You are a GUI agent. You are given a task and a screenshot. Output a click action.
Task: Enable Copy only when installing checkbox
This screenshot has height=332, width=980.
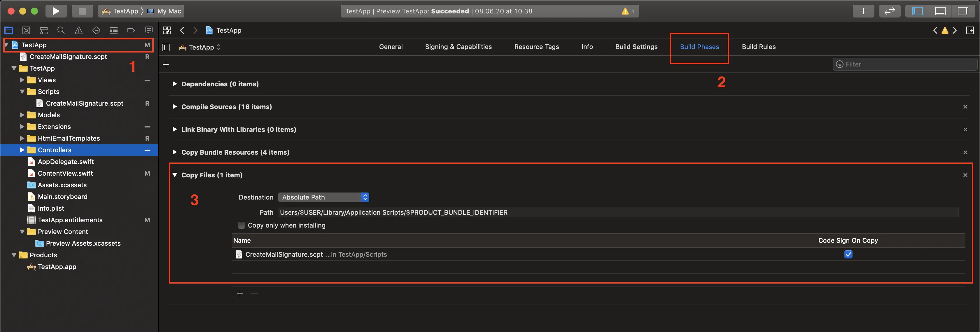(x=241, y=226)
